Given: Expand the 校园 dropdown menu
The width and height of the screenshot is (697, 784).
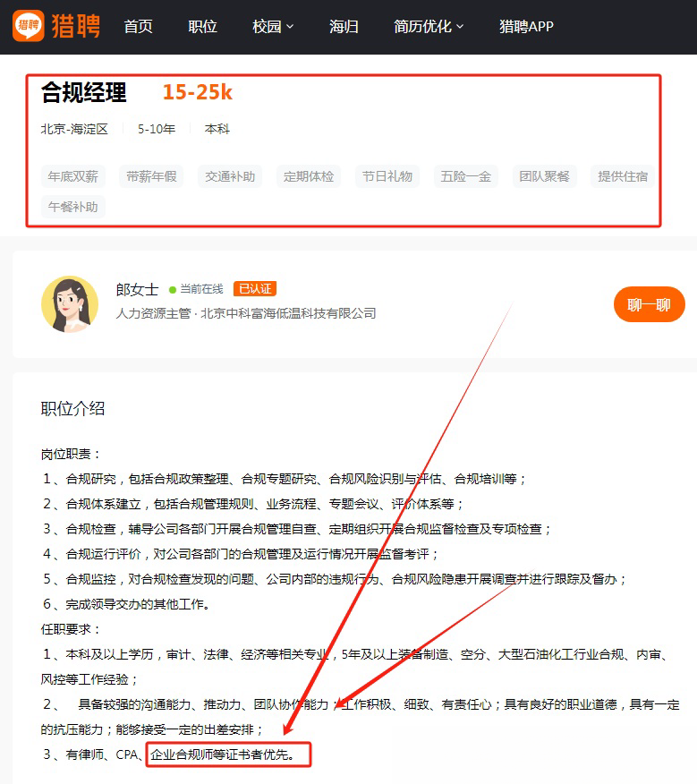Looking at the screenshot, I should tap(273, 27).
